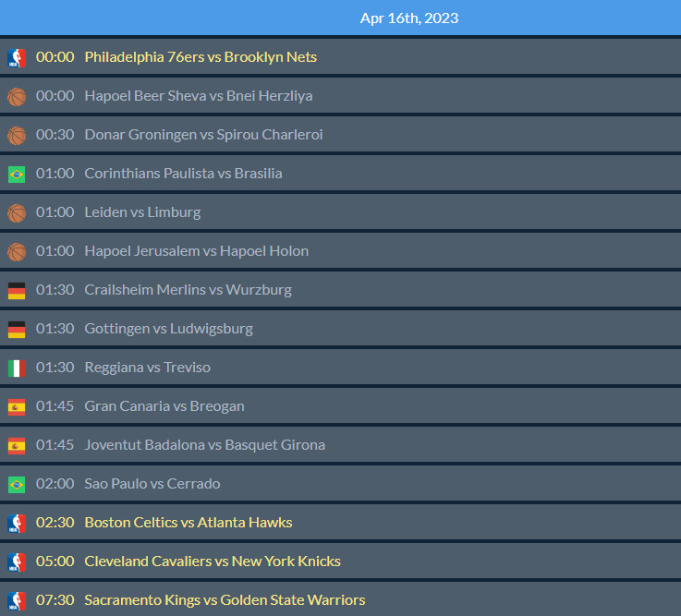This screenshot has width=681, height=616.
Task: Click NBA logo beside Boston Celtics game
Action: (17, 524)
